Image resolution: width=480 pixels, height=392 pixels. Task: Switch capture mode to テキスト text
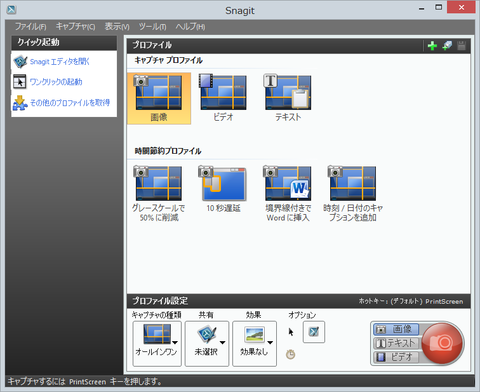396,343
